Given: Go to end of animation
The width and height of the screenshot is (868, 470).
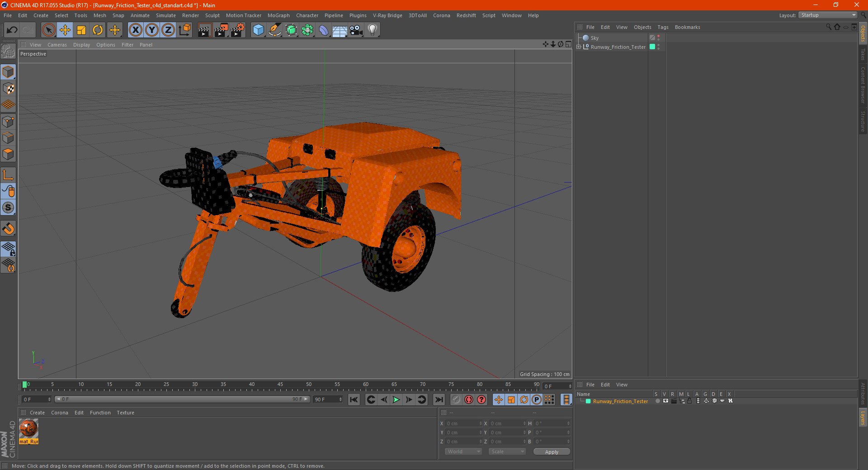Looking at the screenshot, I should tap(439, 399).
